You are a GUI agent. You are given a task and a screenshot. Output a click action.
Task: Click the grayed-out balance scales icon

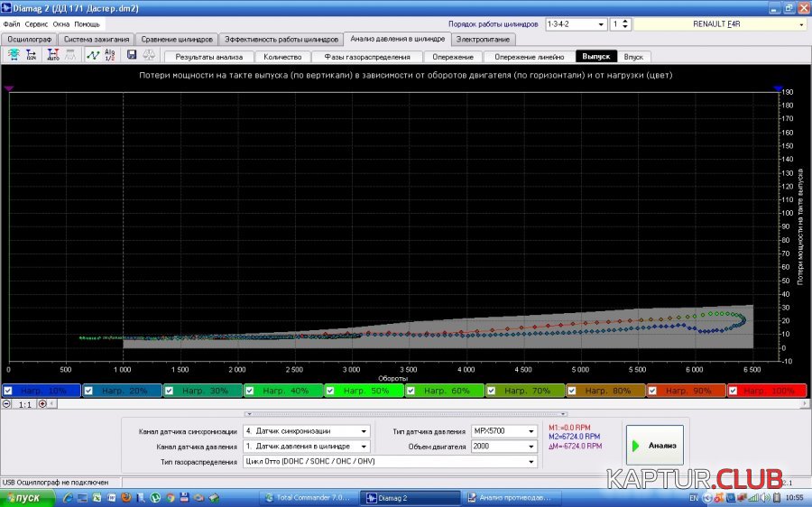click(149, 54)
